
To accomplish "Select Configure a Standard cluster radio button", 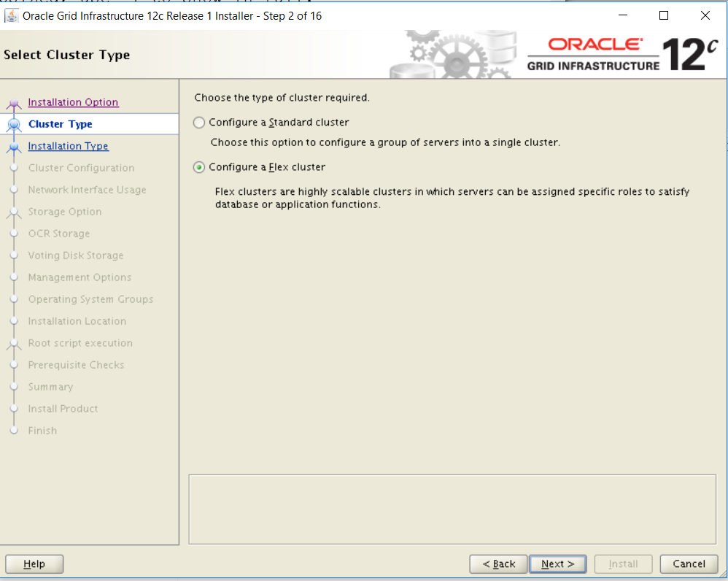I will (x=199, y=123).
